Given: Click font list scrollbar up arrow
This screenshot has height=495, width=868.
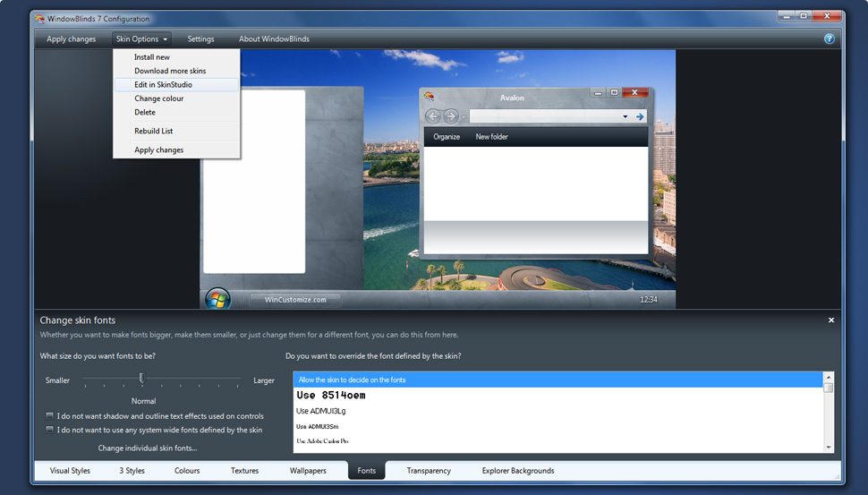Looking at the screenshot, I should pyautogui.click(x=828, y=377).
